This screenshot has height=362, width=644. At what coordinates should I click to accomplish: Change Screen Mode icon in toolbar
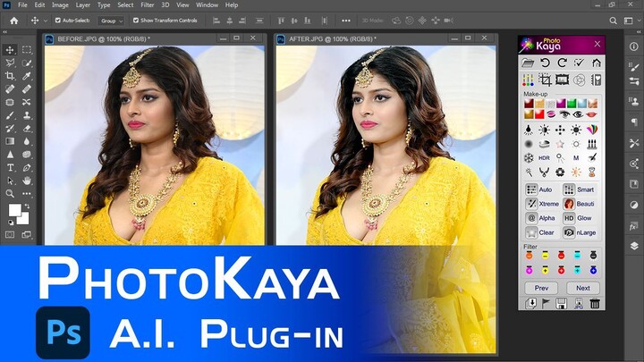[27, 235]
